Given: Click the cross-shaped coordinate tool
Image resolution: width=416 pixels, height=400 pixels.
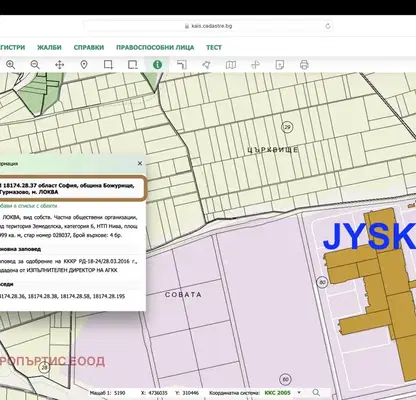Looking at the screenshot, I should (255, 65).
